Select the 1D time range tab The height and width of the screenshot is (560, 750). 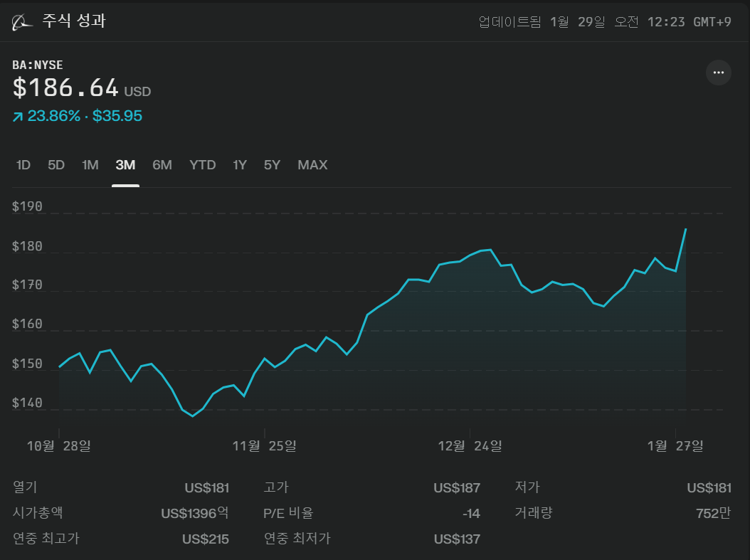click(23, 165)
